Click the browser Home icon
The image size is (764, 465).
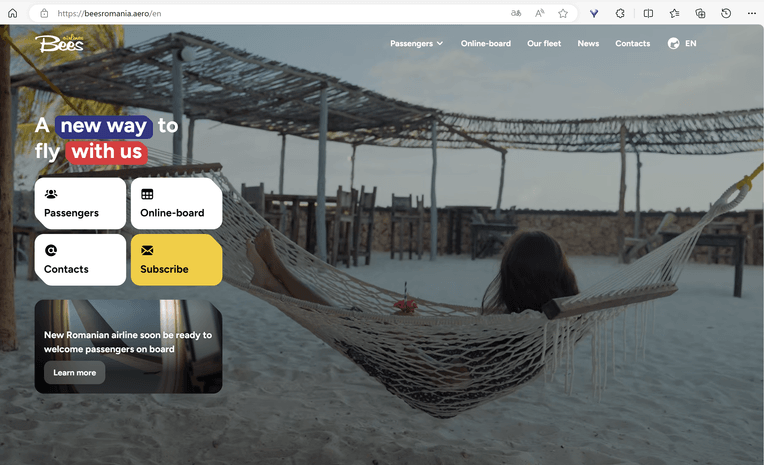[13, 13]
